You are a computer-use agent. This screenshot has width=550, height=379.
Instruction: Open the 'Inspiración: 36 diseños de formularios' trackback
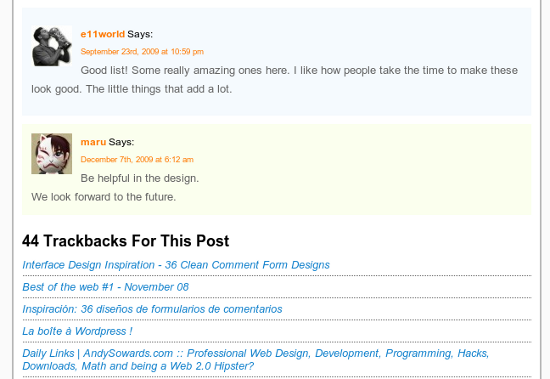click(152, 309)
